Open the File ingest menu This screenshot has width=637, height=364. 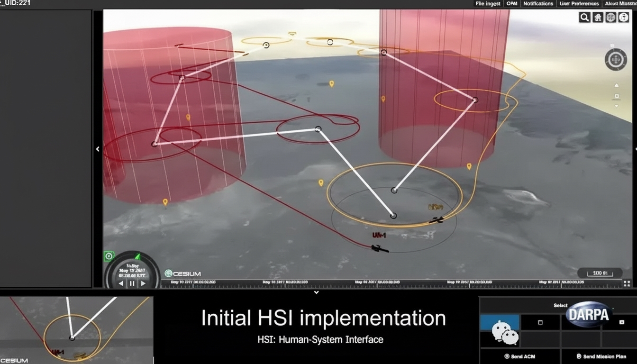click(x=488, y=3)
